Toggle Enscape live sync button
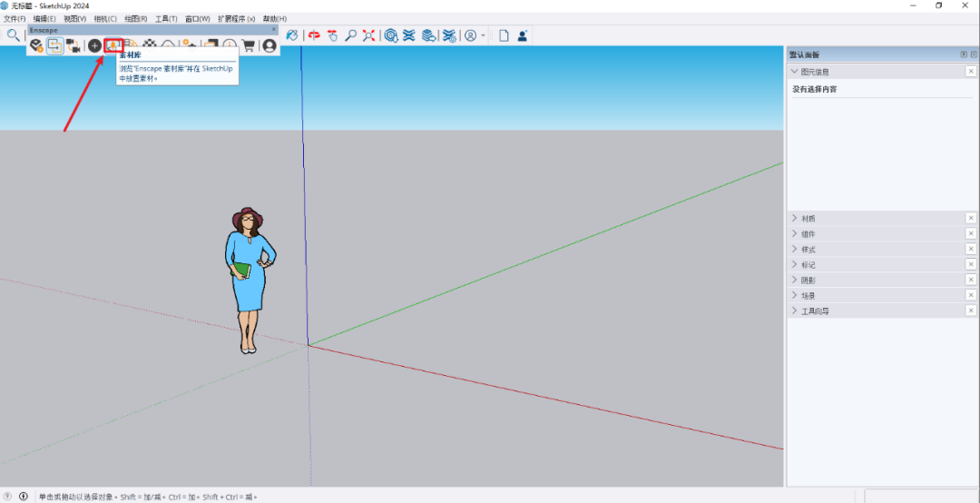Image resolution: width=980 pixels, height=503 pixels. coord(55,45)
